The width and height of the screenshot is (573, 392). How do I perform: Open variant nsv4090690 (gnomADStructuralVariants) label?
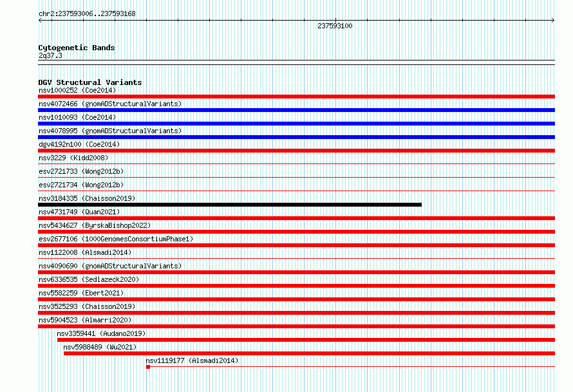(110, 266)
